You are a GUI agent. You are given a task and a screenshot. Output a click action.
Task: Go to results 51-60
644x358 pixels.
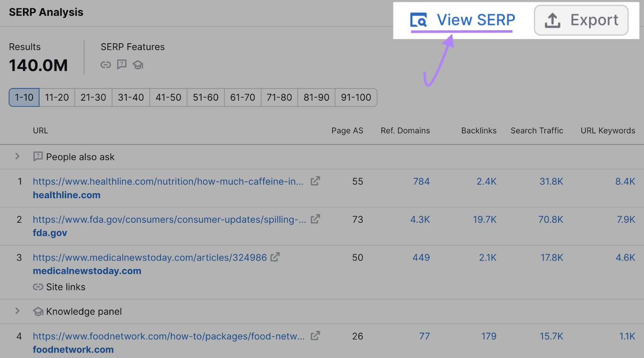206,97
